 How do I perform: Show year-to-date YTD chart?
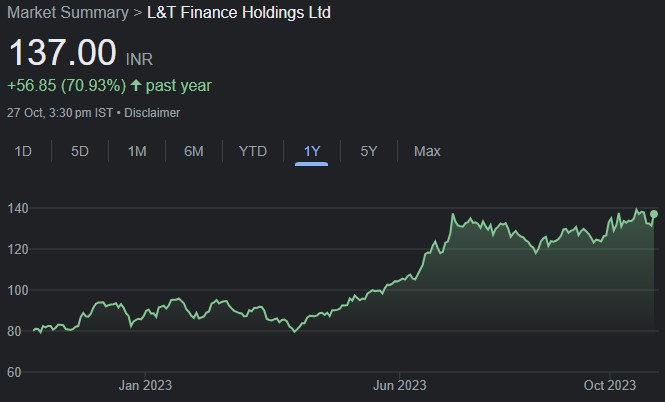253,151
